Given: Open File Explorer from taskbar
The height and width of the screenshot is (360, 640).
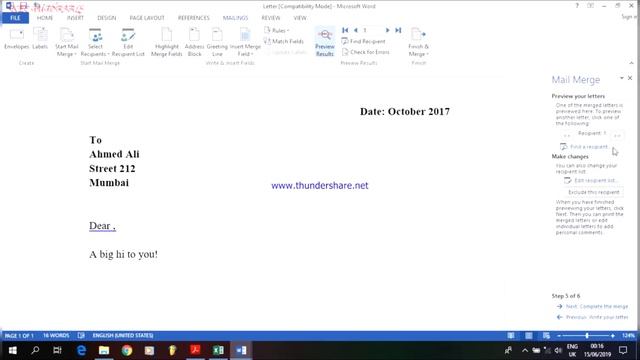Looking at the screenshot, I should (104, 350).
